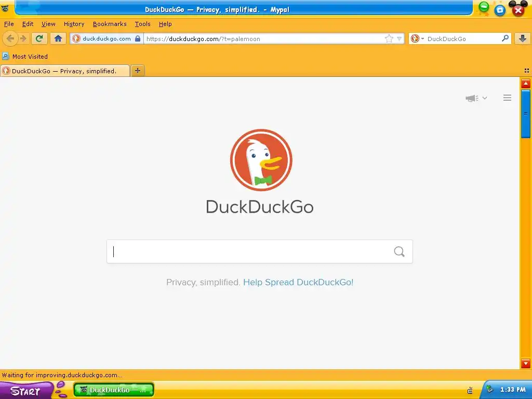
Task: Open the Start menu button
Action: [26, 390]
